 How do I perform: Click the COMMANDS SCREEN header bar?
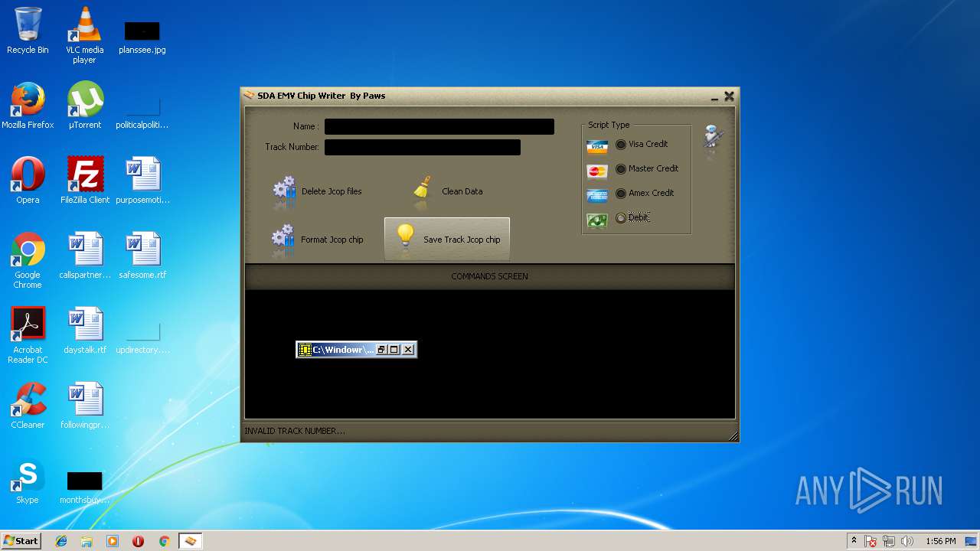[490, 276]
